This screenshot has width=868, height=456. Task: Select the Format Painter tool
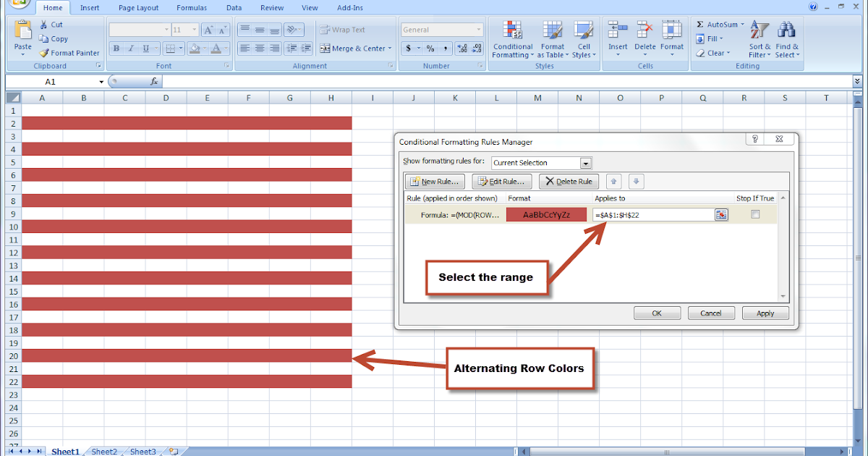tap(69, 52)
